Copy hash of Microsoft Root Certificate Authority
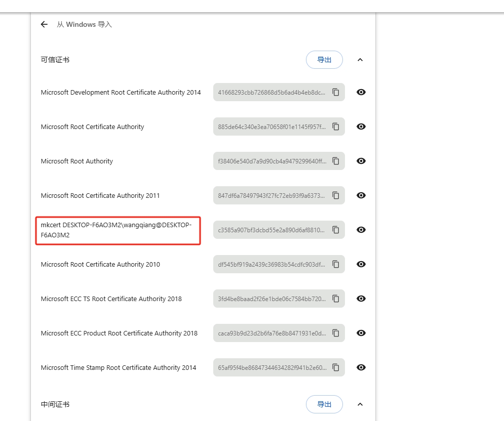 coord(336,127)
